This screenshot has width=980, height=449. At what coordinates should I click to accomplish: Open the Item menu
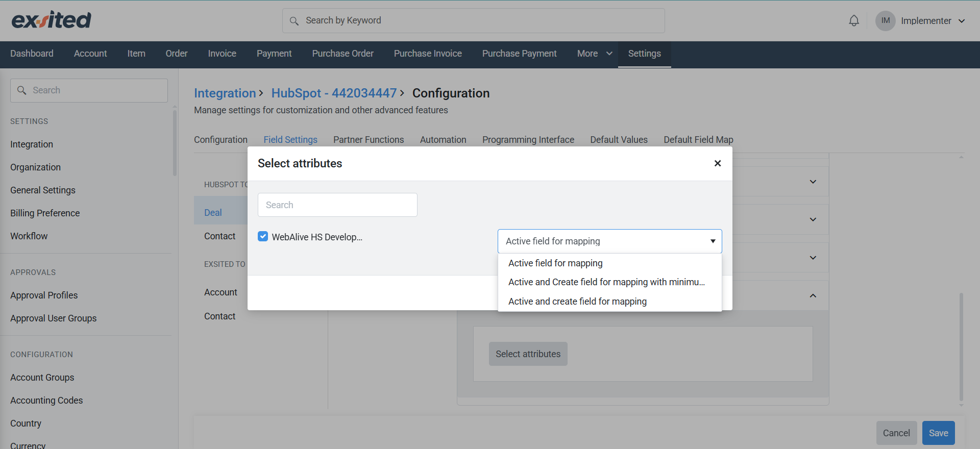[136, 54]
